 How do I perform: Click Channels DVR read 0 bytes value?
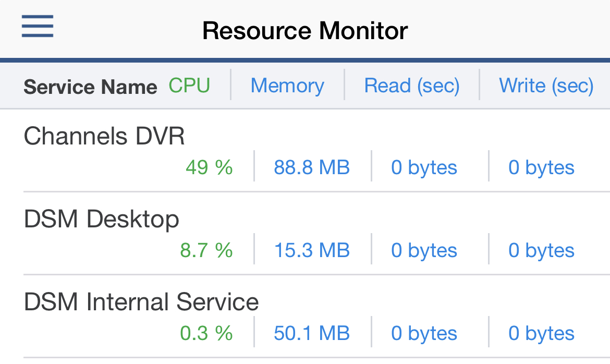point(424,167)
